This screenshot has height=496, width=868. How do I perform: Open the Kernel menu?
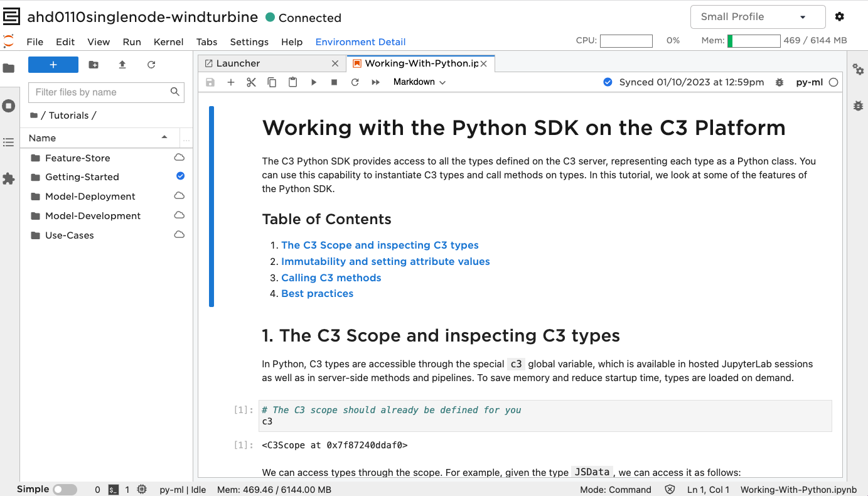168,42
